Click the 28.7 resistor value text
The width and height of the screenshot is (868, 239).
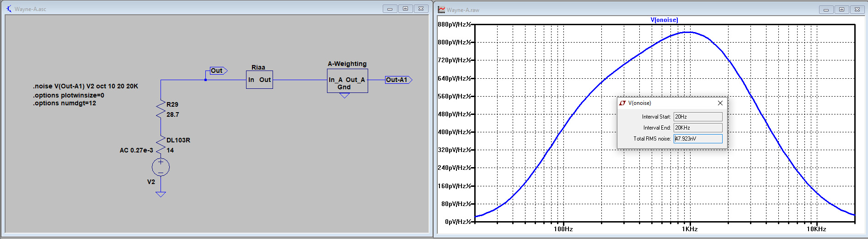tap(173, 114)
